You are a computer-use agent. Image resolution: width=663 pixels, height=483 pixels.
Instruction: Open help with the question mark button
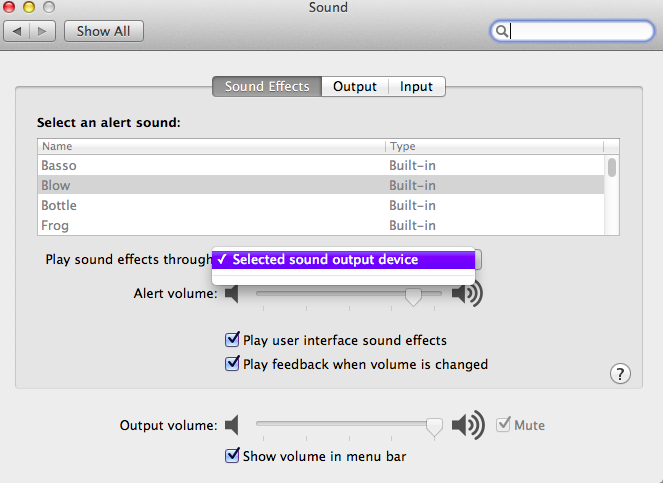[620, 374]
